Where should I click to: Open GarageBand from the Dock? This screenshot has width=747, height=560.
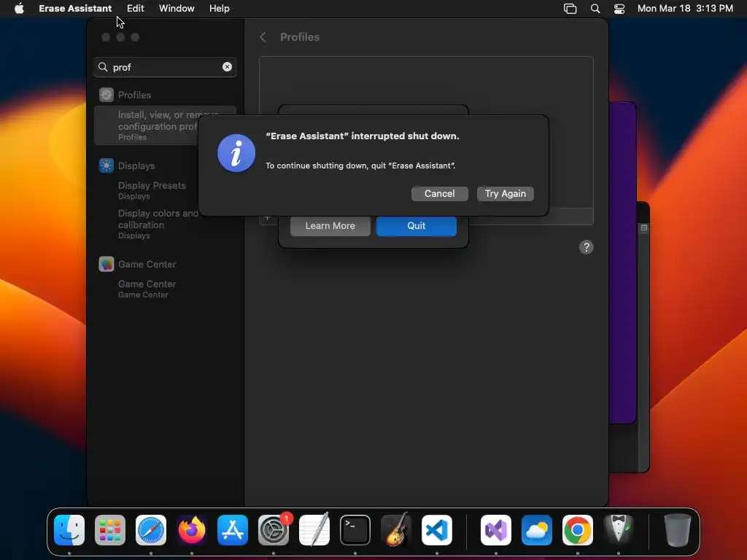(396, 530)
